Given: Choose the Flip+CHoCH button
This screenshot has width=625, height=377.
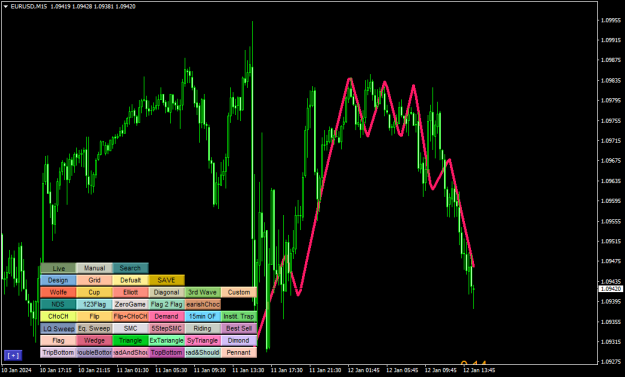Looking at the screenshot, I should click(x=130, y=316).
